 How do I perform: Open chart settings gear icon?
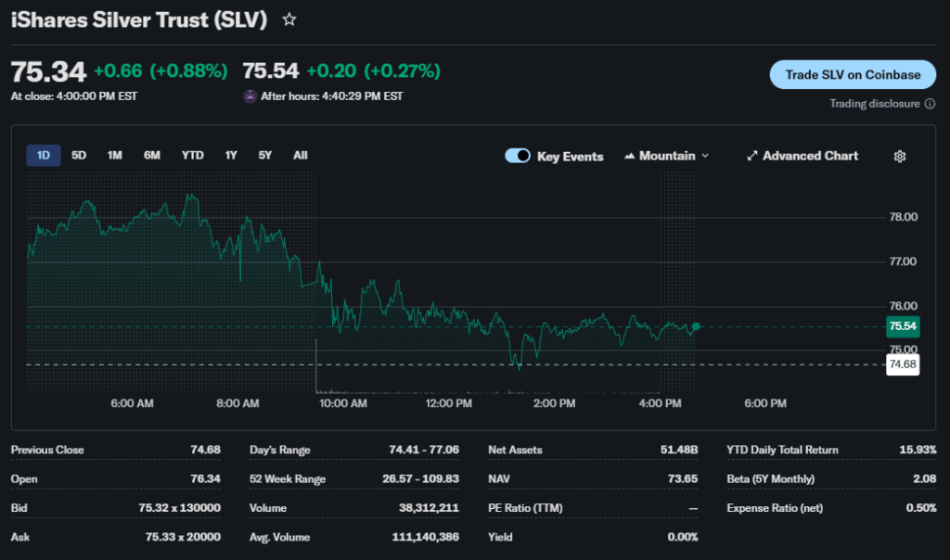(x=899, y=156)
